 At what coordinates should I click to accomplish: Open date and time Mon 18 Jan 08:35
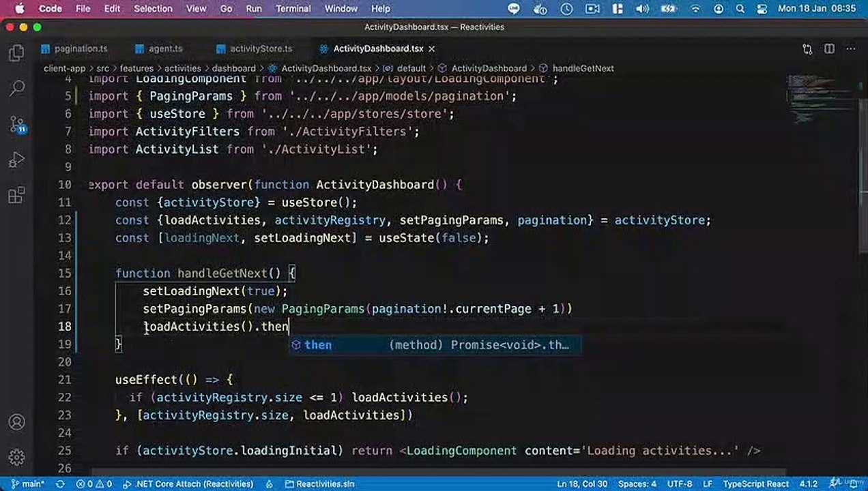(x=817, y=9)
